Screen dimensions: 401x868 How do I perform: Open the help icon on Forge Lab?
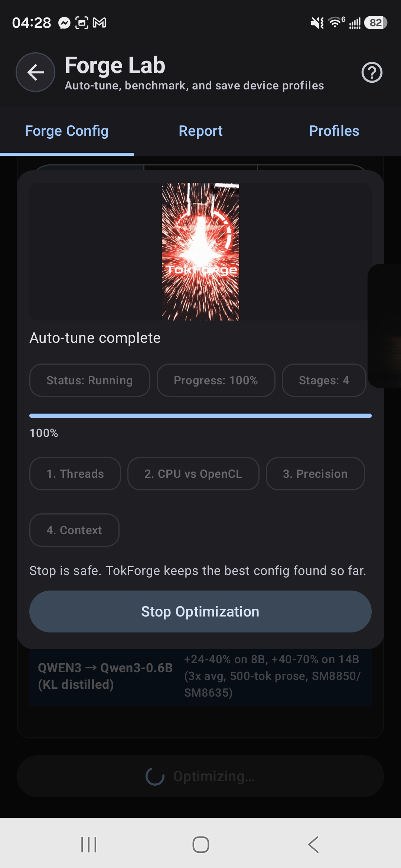click(372, 72)
